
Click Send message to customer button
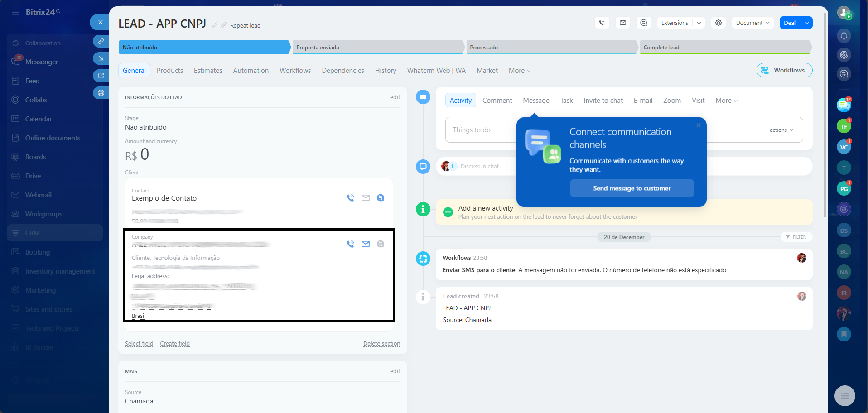tap(632, 188)
